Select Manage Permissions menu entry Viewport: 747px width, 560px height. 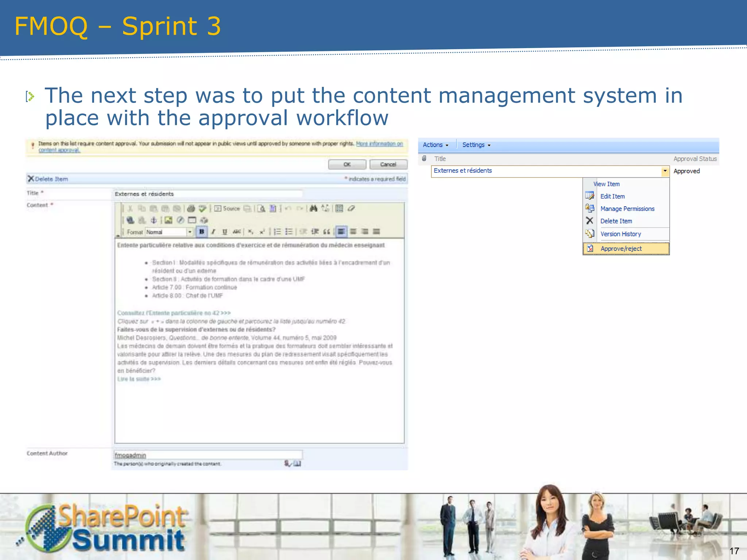pos(627,209)
